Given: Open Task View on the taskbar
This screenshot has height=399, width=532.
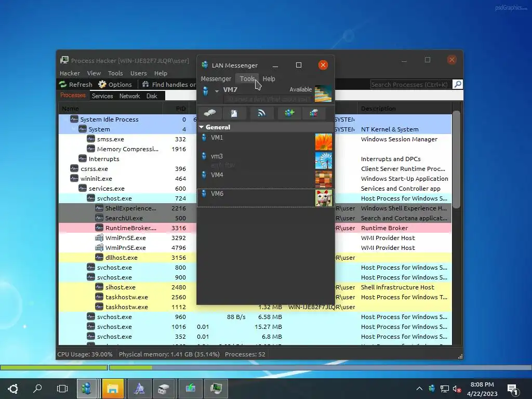Looking at the screenshot, I should click(x=62, y=389).
